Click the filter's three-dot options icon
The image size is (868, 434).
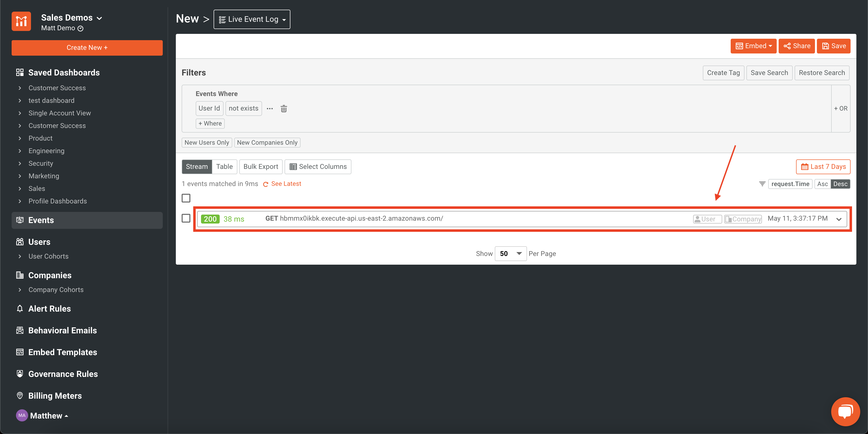pos(270,108)
